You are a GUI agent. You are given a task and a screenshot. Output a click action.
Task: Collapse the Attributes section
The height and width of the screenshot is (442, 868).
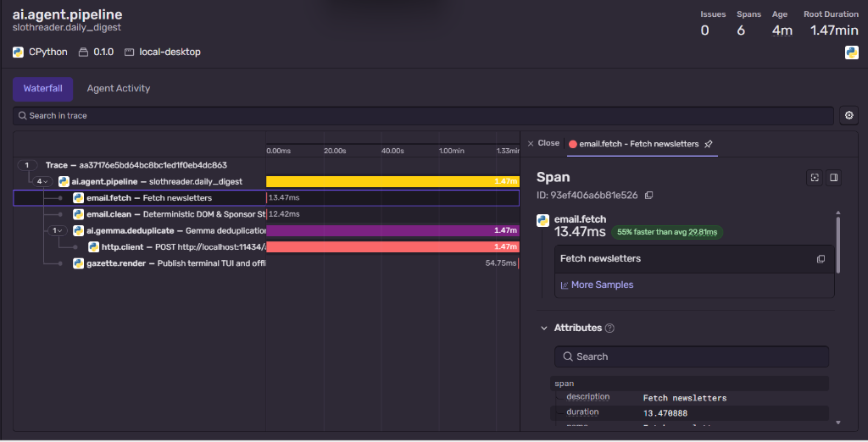click(543, 328)
